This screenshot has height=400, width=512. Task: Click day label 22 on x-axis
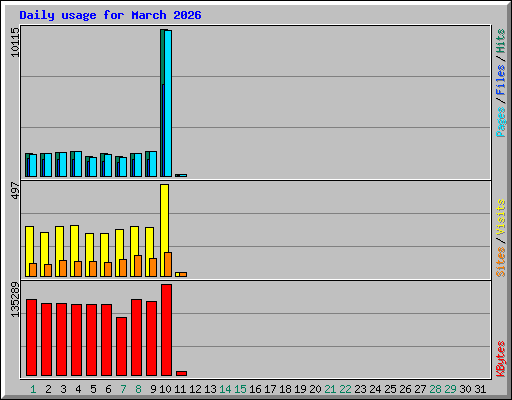[x=345, y=389]
